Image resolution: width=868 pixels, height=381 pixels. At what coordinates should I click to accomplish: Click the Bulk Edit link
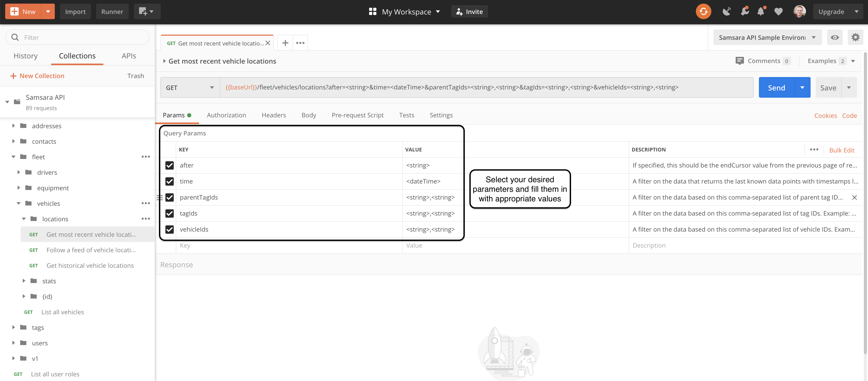841,150
